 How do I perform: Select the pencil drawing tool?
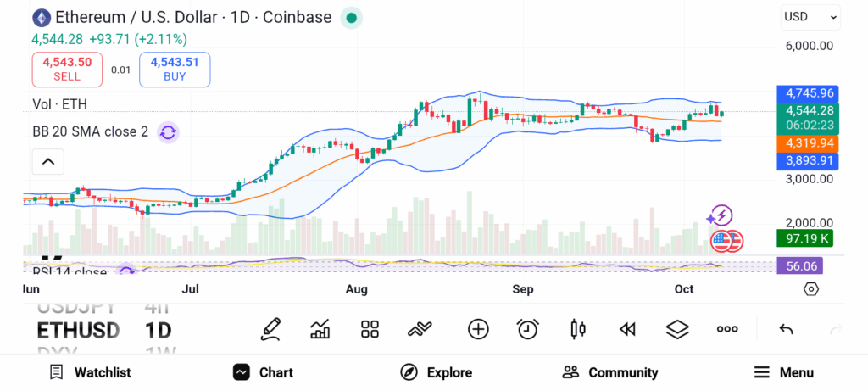point(270,329)
